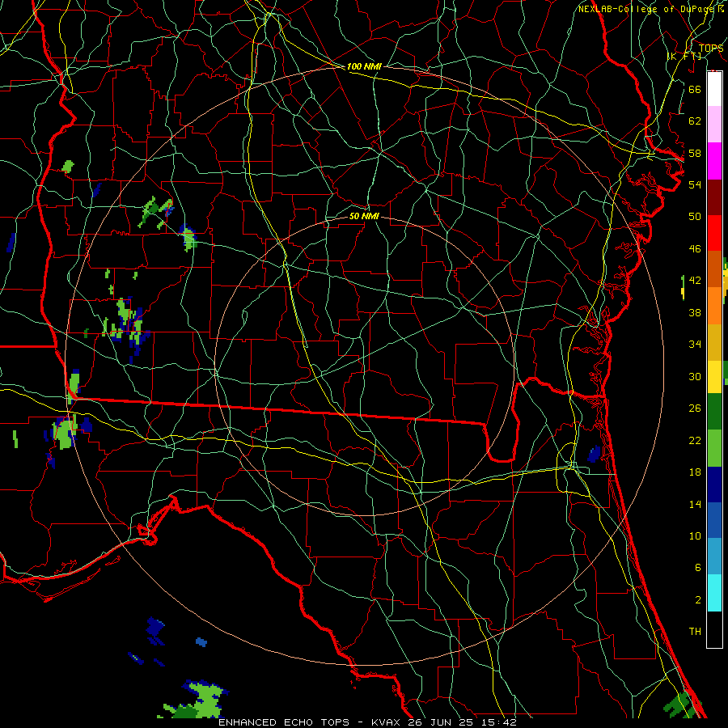Click the light pink legend swatch
The height and width of the screenshot is (728, 728).
[x=714, y=125]
